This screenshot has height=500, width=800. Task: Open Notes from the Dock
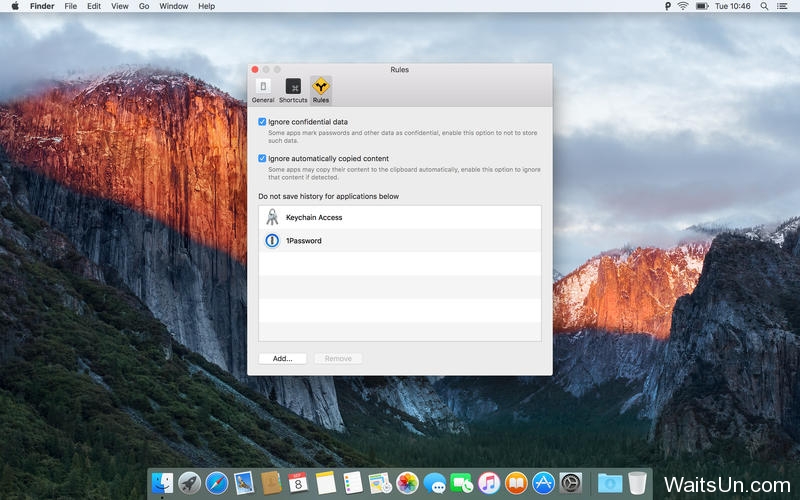(326, 483)
